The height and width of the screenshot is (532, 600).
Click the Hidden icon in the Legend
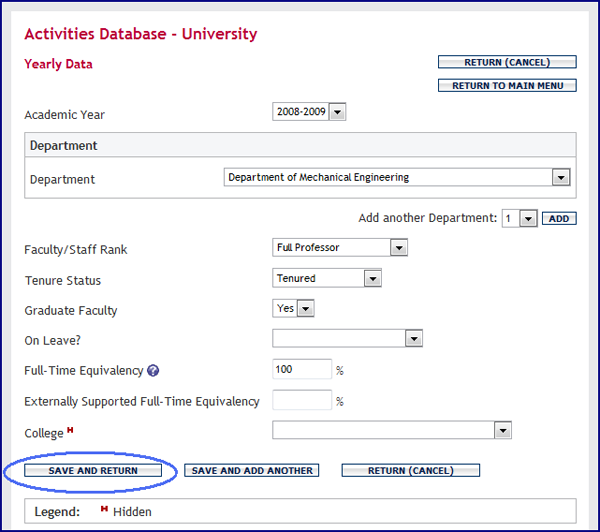pos(104,508)
